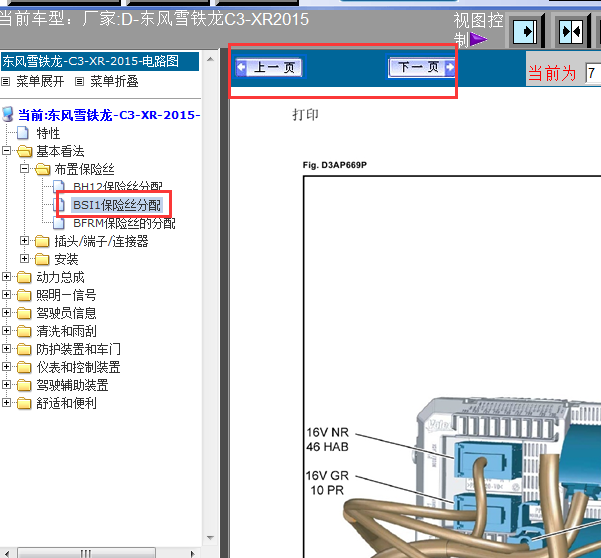Select 菜单折叠 to collapse menus
Image resolution: width=601 pixels, height=558 pixels.
114,81
